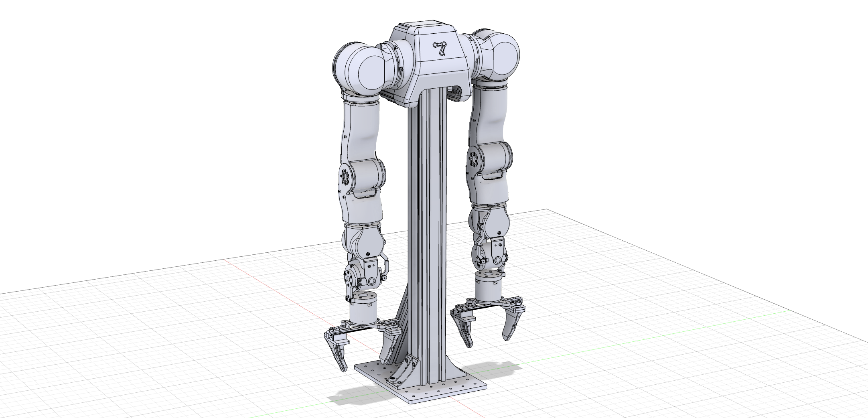This screenshot has height=418, width=868.
Task: Click the logo emblem on the torso housing
Action: tap(441, 49)
